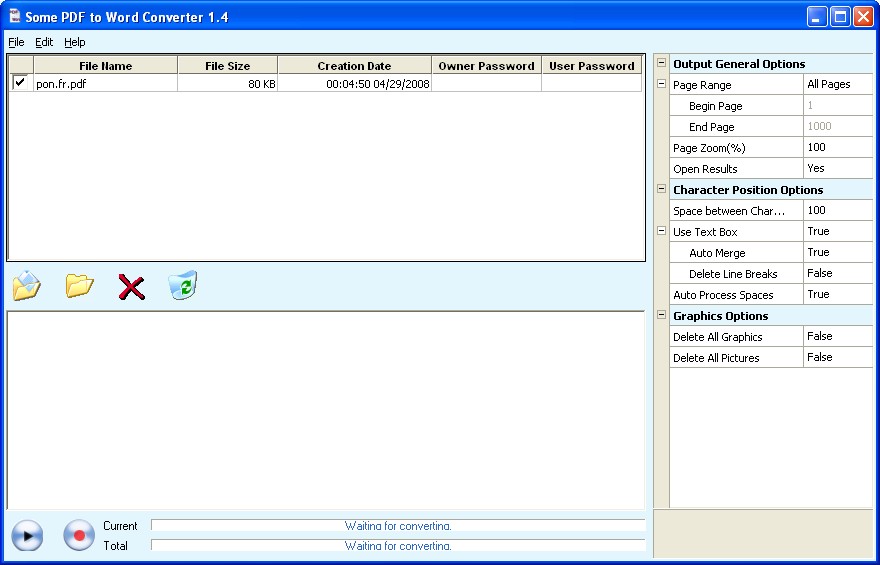Select the Page Range value All Pages
This screenshot has height=565, width=880.
coord(838,84)
